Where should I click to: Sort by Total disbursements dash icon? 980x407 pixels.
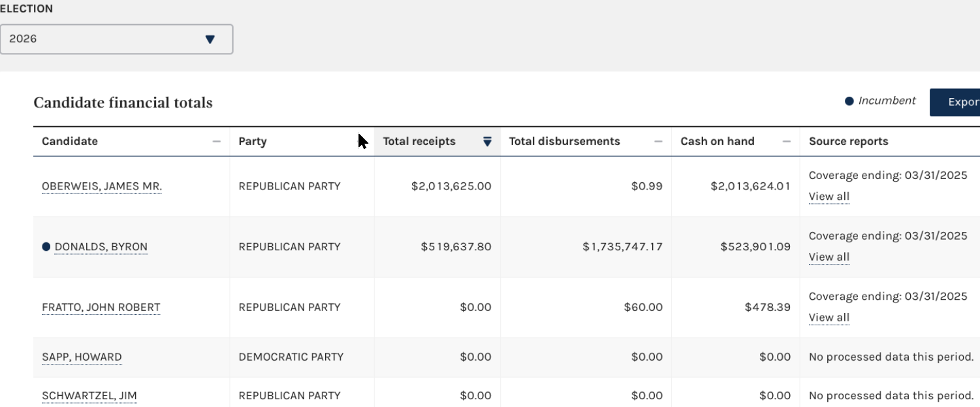(x=658, y=142)
